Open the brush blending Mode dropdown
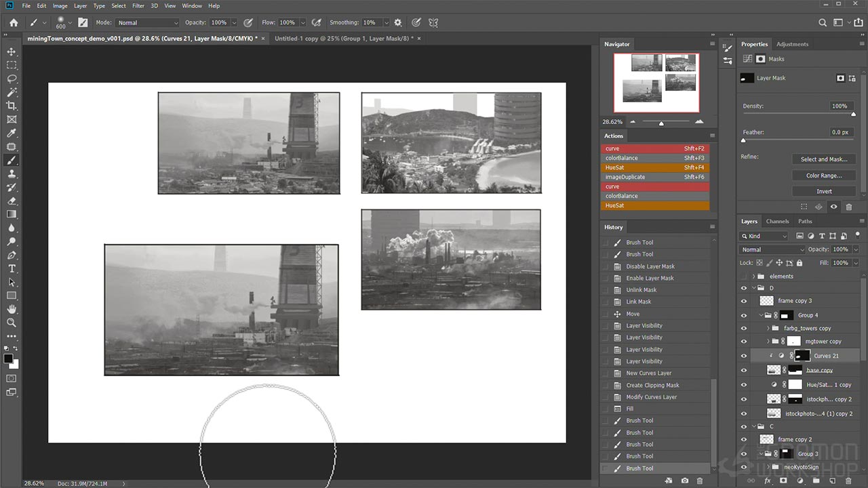The width and height of the screenshot is (868, 488). (147, 22)
